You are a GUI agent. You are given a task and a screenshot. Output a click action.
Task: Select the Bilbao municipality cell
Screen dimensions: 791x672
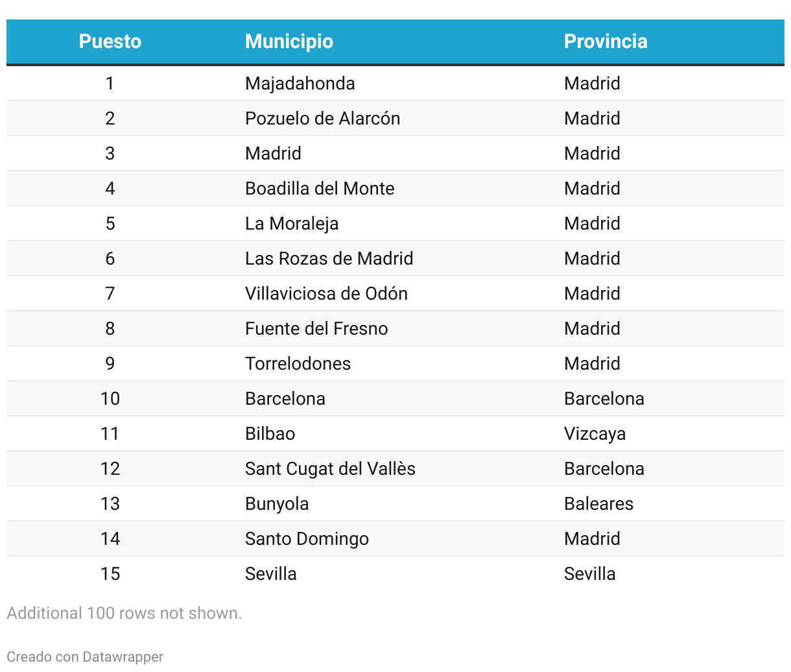(270, 433)
